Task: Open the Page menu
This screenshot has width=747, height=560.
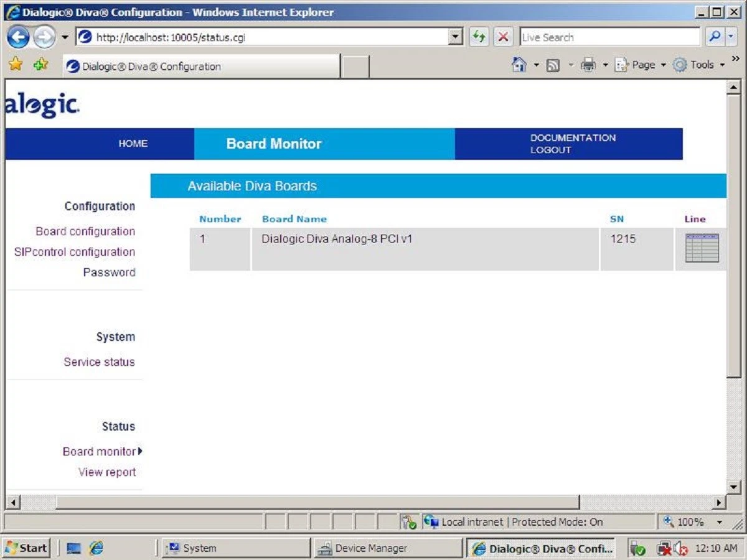Action: point(640,65)
